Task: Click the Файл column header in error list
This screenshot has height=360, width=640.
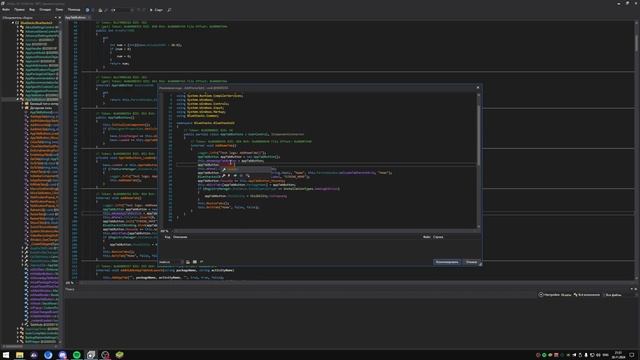Action: coord(426,237)
